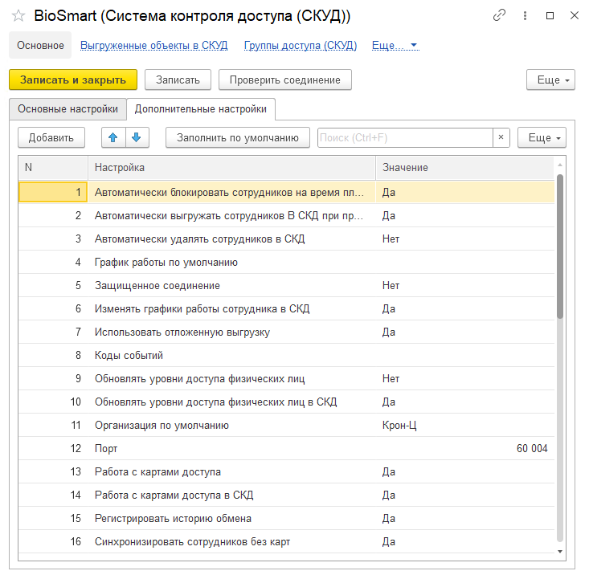
Task: Select the Порт setting row
Action: pos(286,448)
